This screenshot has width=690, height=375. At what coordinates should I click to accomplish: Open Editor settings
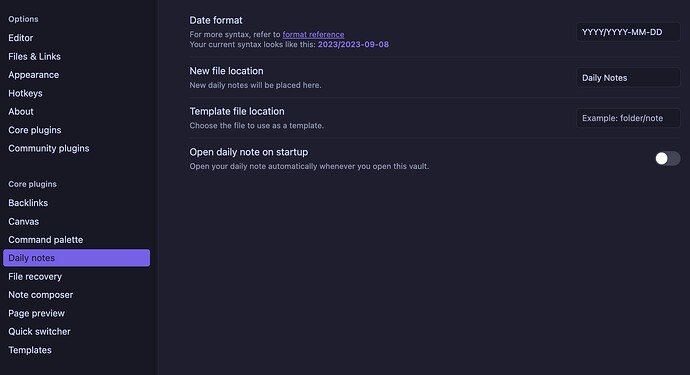(21, 38)
